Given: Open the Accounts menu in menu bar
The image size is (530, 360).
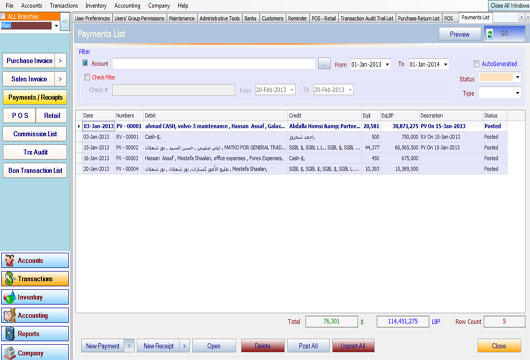Looking at the screenshot, I should click(x=31, y=5).
